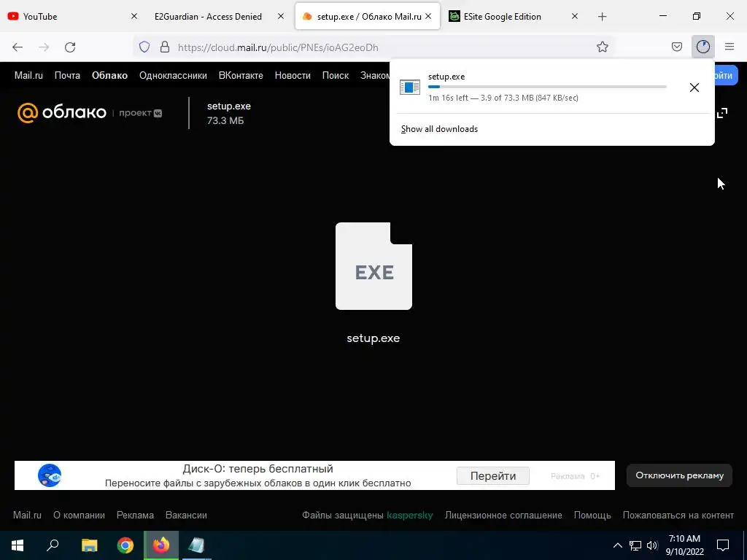This screenshot has height=560, width=747.
Task: Switch to ESite Google Edition tab
Action: pos(514,16)
